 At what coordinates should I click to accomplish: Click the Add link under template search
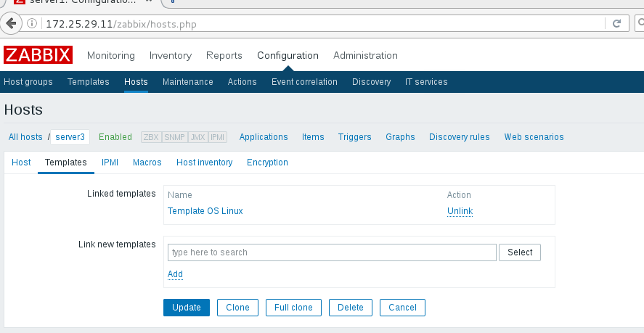pos(176,274)
